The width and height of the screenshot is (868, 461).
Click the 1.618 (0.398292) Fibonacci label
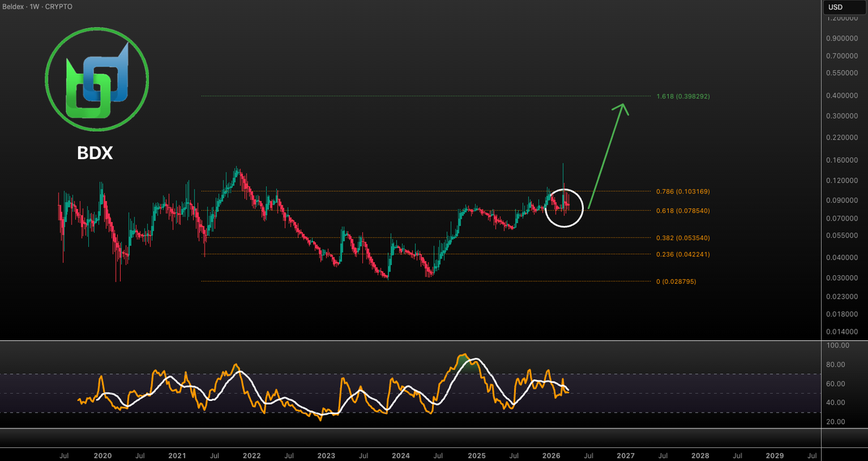683,96
